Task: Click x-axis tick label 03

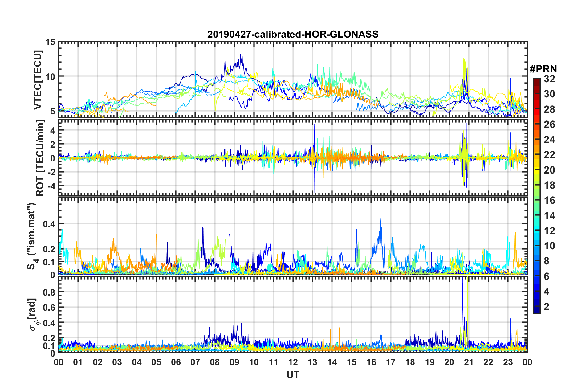Action: (x=117, y=362)
